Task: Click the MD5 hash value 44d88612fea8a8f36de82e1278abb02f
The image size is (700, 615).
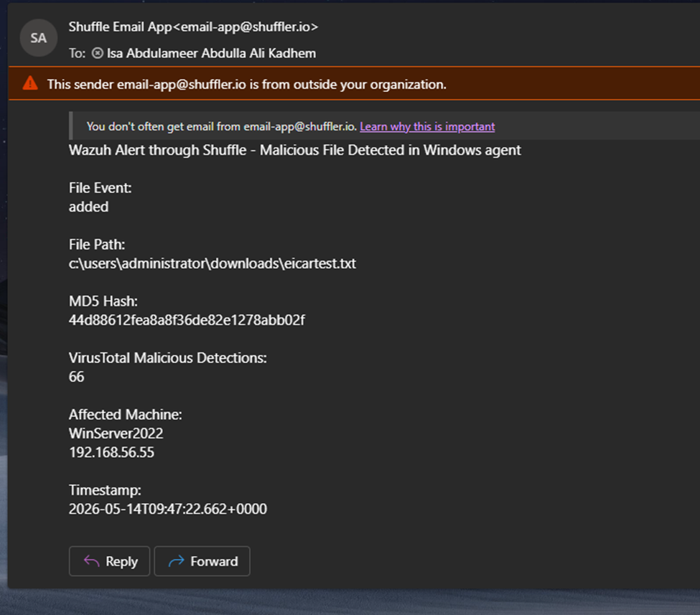Action: point(187,320)
